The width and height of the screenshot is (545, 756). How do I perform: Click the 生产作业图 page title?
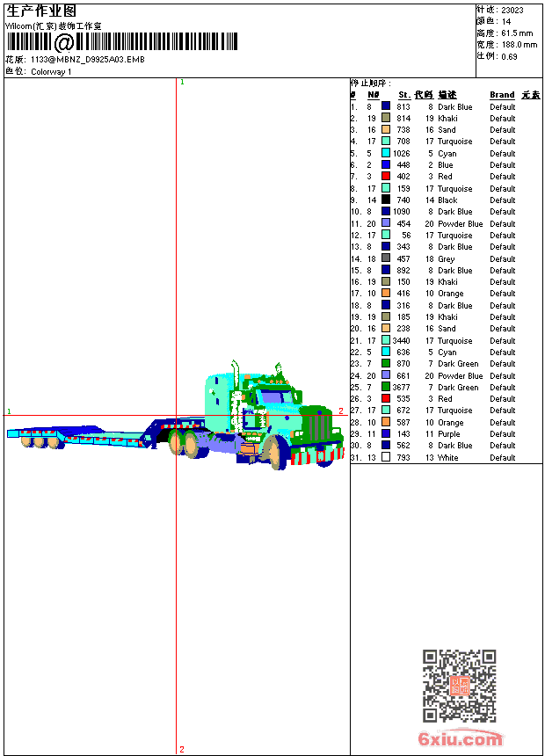coord(41,11)
